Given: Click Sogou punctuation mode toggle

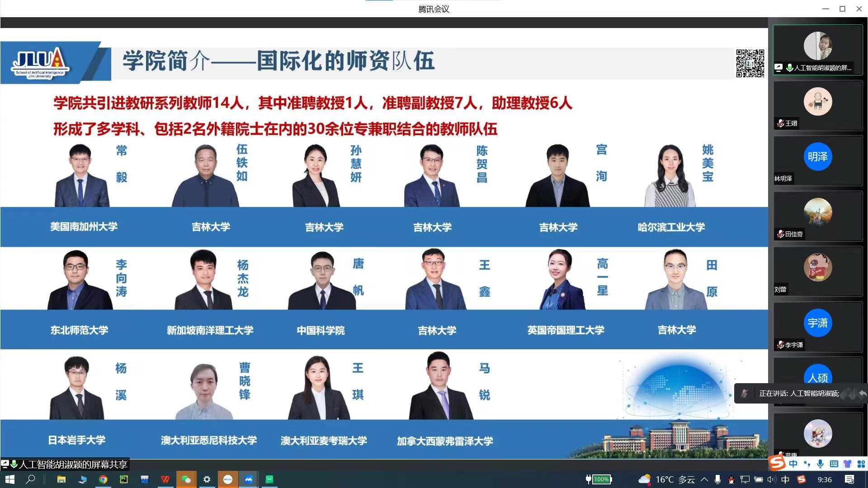Looking at the screenshot, I should 807,464.
